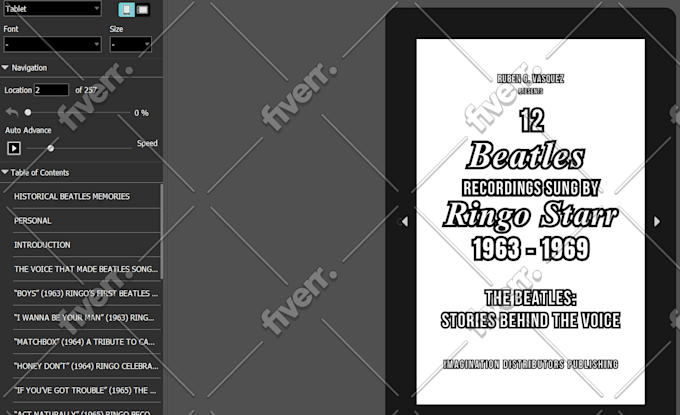Open the Size dropdown
680x415 pixels.
click(x=131, y=44)
